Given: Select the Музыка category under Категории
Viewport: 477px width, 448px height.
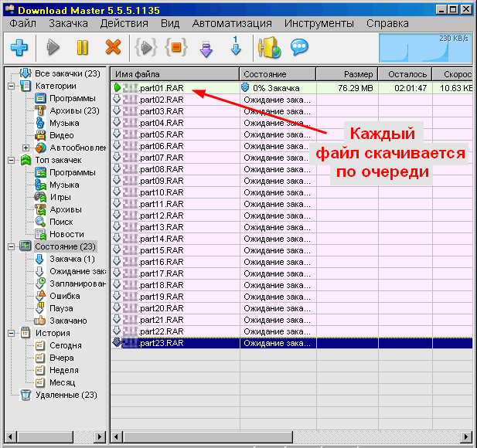Looking at the screenshot, I should (64, 123).
